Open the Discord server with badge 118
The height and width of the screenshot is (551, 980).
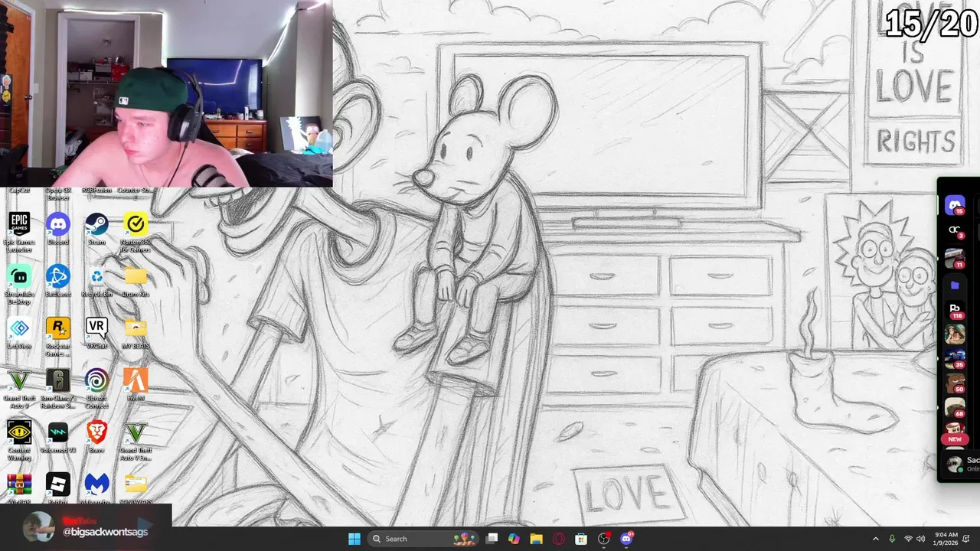[x=954, y=311]
